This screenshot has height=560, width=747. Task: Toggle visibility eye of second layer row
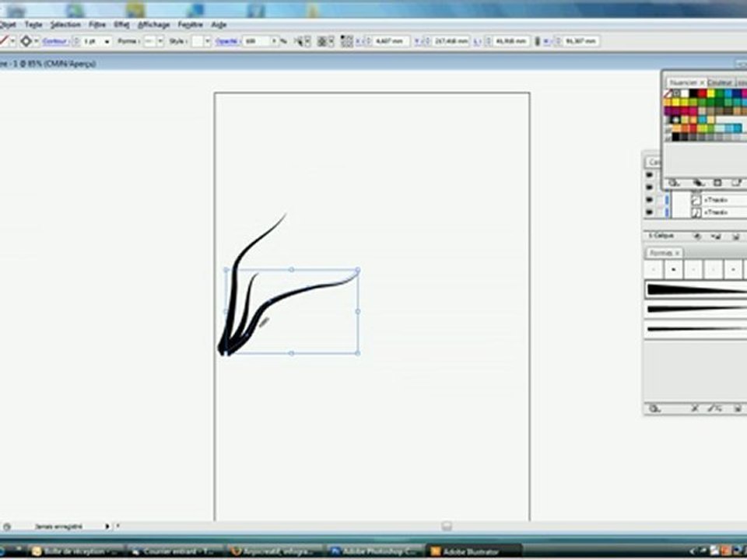(649, 187)
